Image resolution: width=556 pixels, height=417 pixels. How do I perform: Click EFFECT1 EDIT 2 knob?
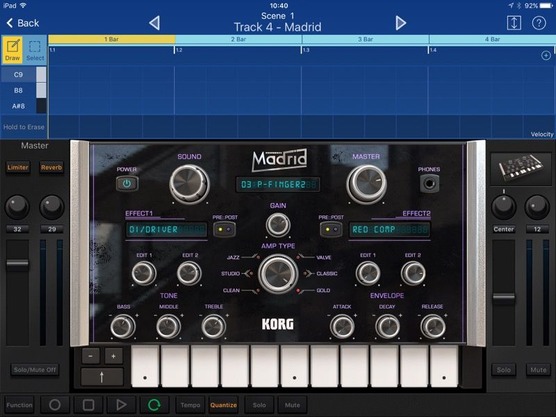(x=189, y=273)
